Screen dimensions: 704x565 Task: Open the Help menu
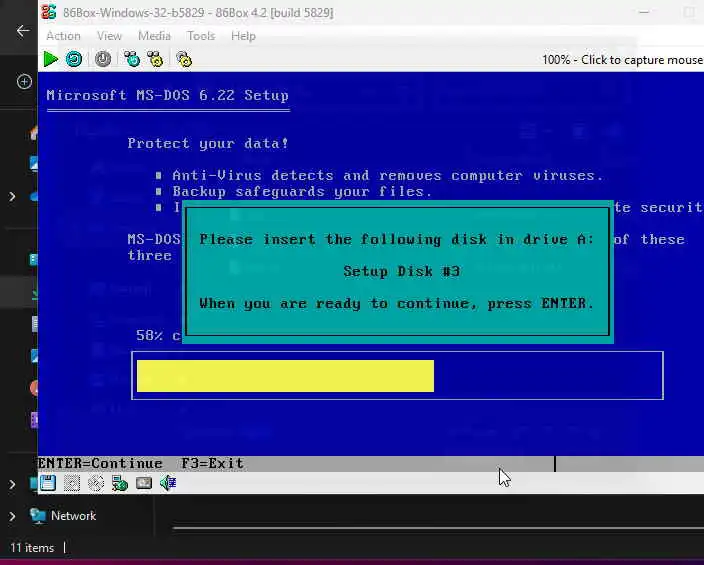pyautogui.click(x=243, y=36)
